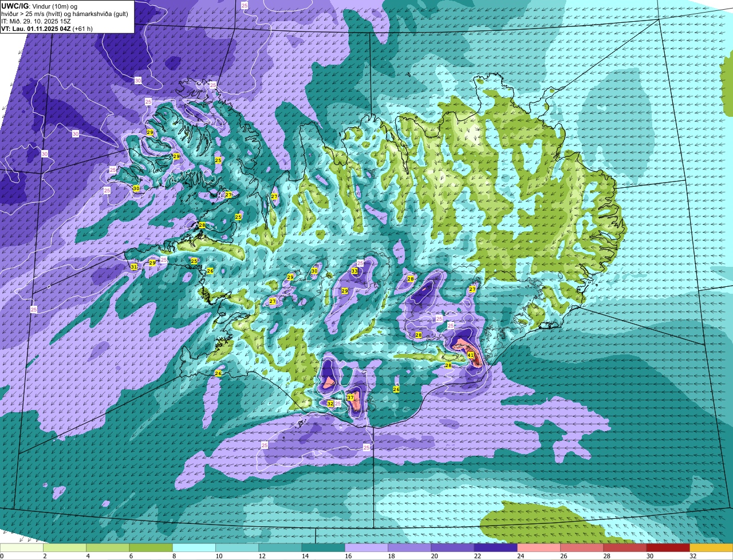Click the legend scale value 4
The image size is (733, 560).
click(87, 556)
